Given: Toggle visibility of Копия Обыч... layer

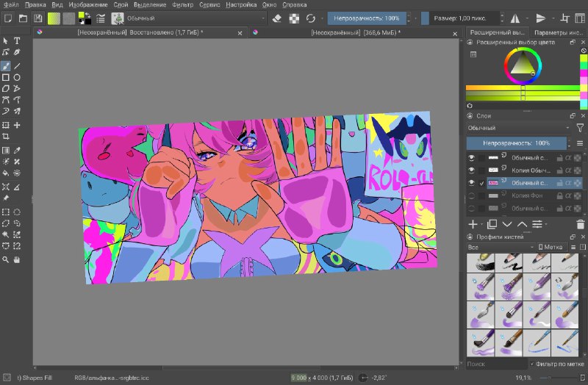Looking at the screenshot, I should click(471, 170).
